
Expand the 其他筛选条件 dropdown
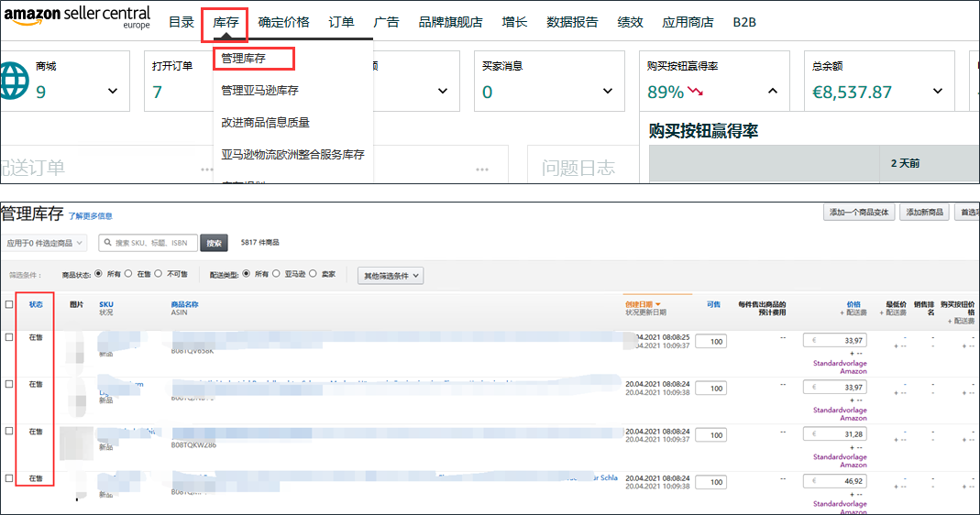[x=391, y=275]
